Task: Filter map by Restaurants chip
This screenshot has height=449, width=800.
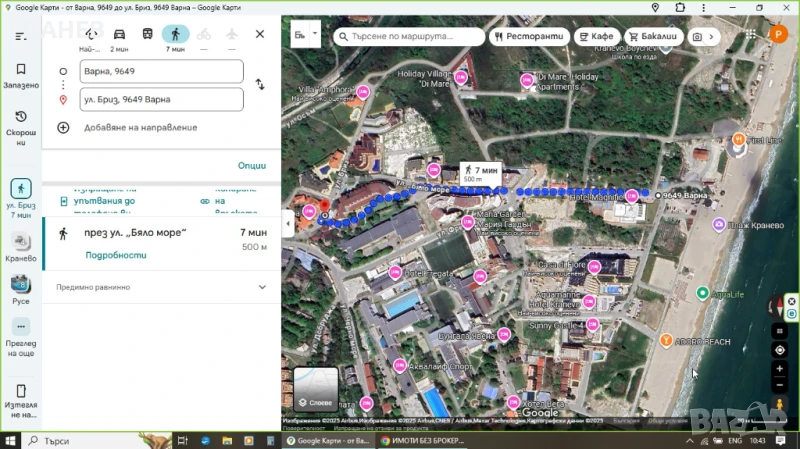Action: (x=529, y=36)
